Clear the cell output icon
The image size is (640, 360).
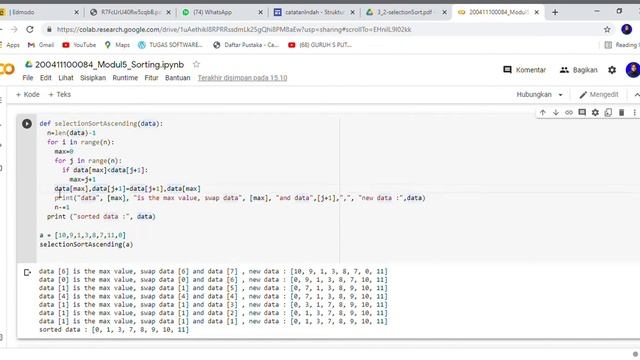click(x=27, y=272)
